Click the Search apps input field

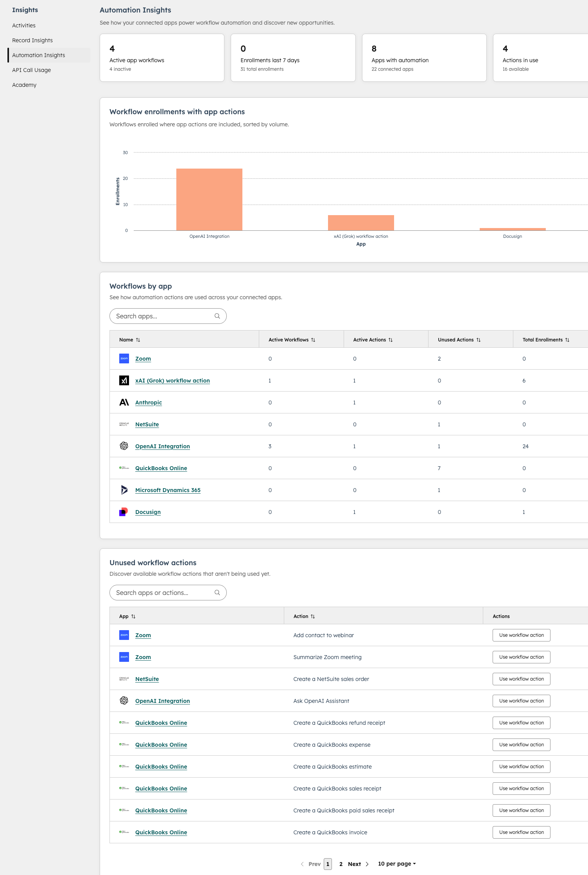click(x=168, y=316)
